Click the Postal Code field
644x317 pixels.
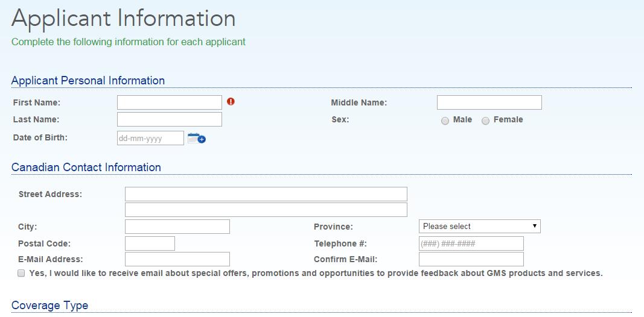[x=150, y=243]
